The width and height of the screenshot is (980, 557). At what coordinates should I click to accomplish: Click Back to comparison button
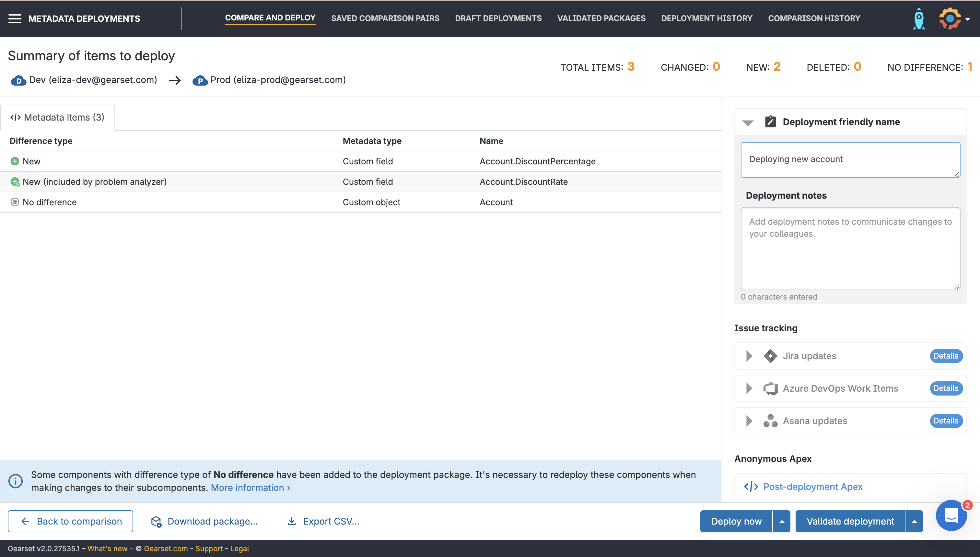click(70, 521)
